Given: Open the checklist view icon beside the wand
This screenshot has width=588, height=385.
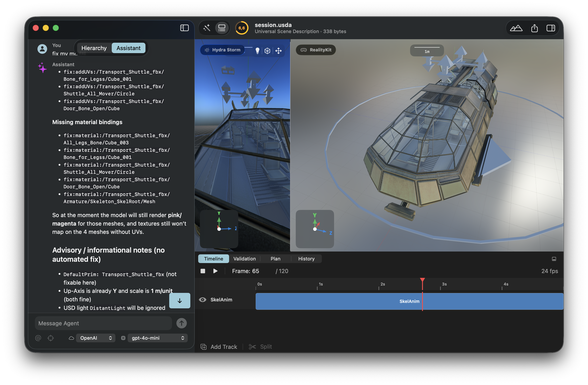Looking at the screenshot, I should 222,28.
